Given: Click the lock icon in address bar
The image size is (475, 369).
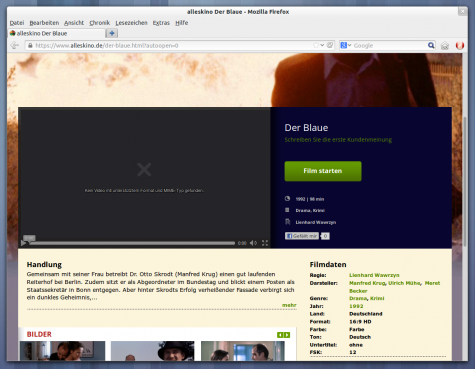Looking at the screenshot, I should pyautogui.click(x=30, y=45).
